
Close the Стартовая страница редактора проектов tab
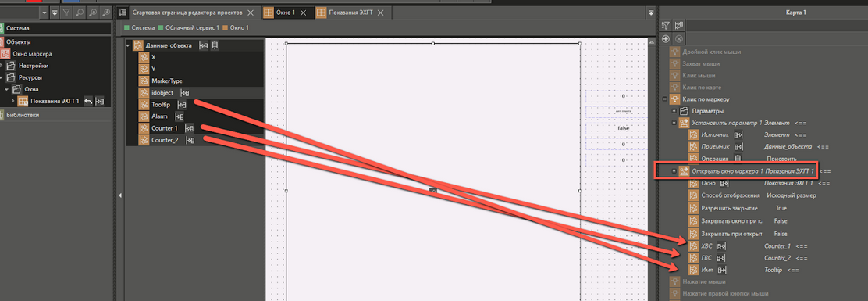pos(251,13)
